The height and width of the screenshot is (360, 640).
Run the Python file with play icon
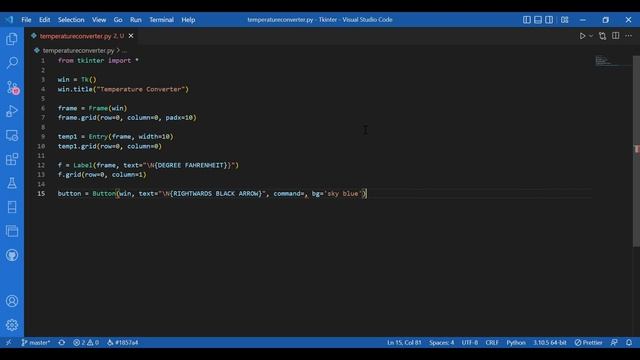(582, 36)
